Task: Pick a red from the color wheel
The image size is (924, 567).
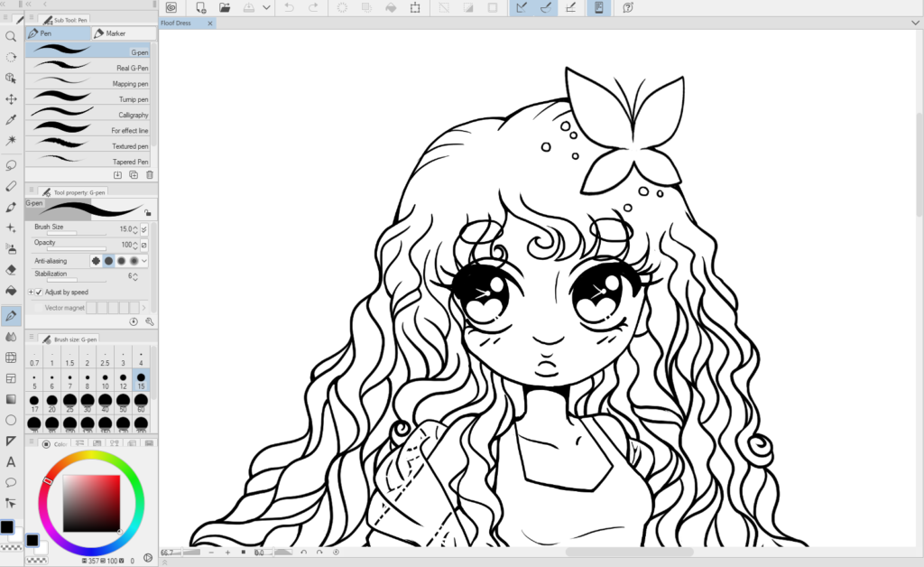Action: tap(48, 479)
